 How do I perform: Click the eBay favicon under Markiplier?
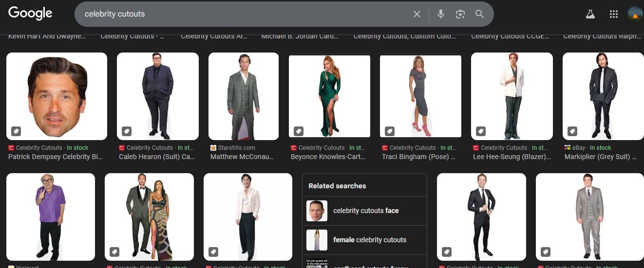pos(568,148)
